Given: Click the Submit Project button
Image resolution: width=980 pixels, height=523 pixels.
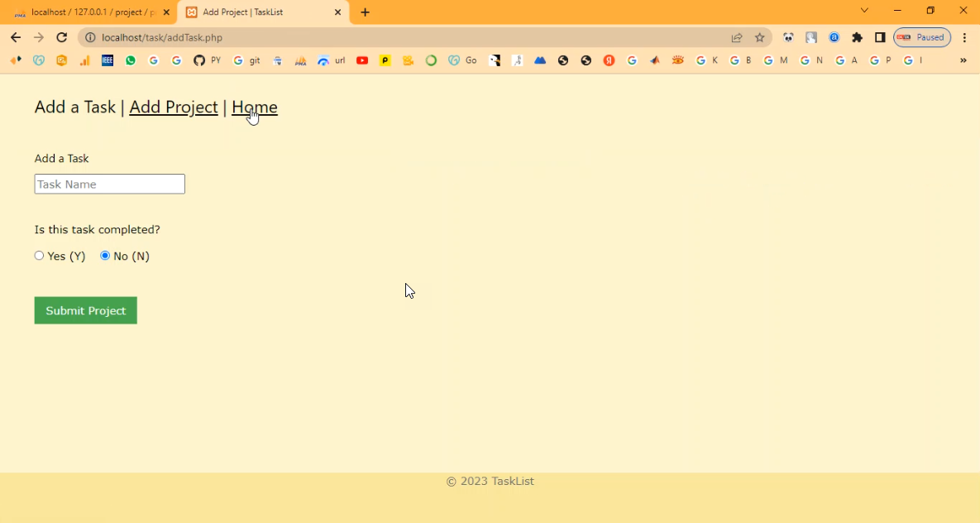Looking at the screenshot, I should click(x=86, y=310).
